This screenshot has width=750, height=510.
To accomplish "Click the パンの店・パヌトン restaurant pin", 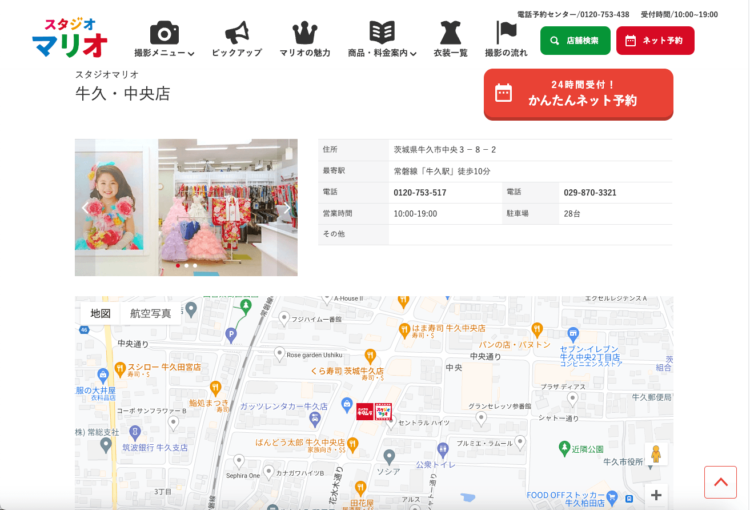I will coord(537,330).
